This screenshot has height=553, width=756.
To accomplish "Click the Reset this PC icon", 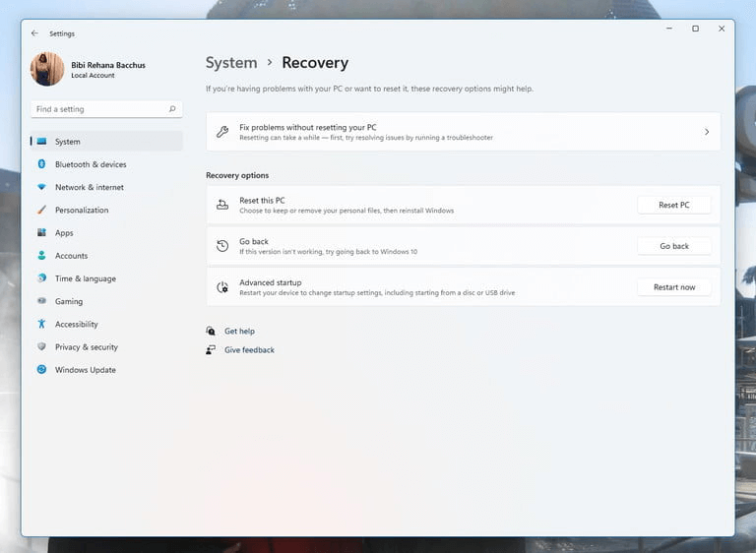I will [222, 205].
